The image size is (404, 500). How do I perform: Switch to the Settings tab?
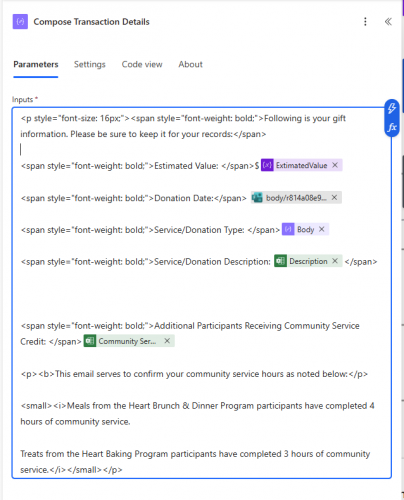click(x=90, y=64)
